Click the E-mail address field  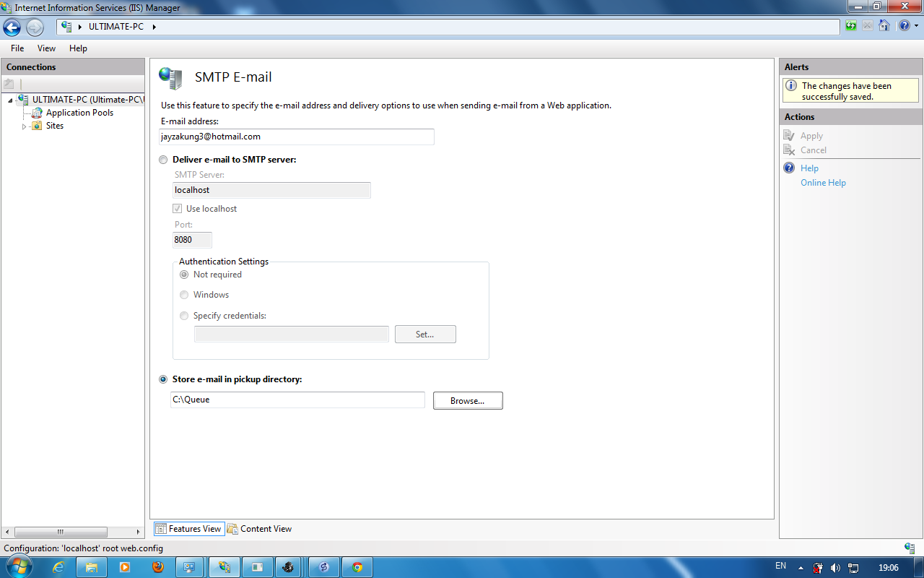coord(297,137)
